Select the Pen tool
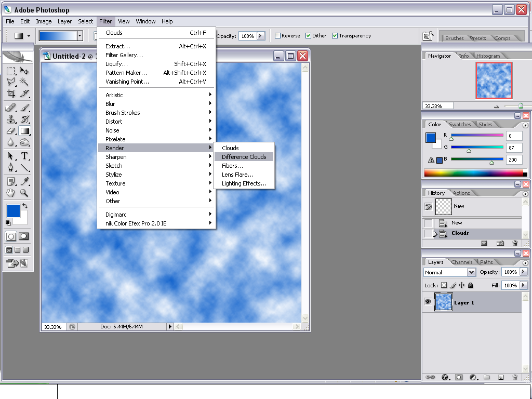 (11, 168)
